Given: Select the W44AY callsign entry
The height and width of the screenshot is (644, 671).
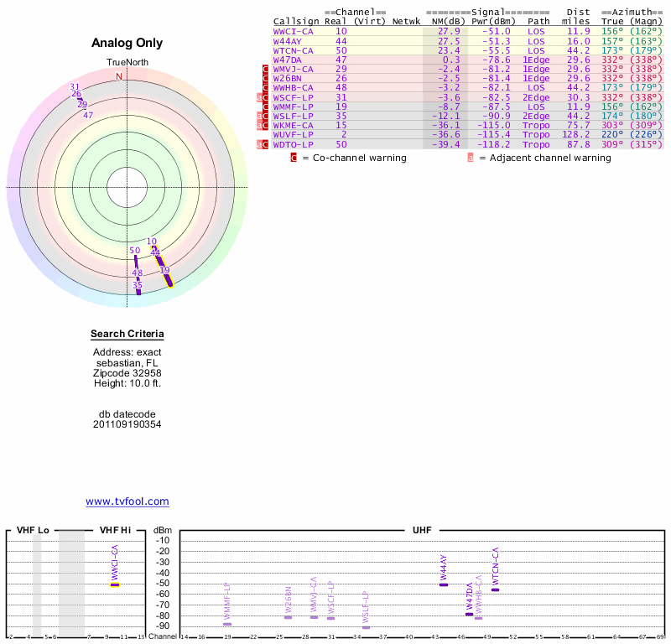Looking at the screenshot, I should pyautogui.click(x=288, y=40).
